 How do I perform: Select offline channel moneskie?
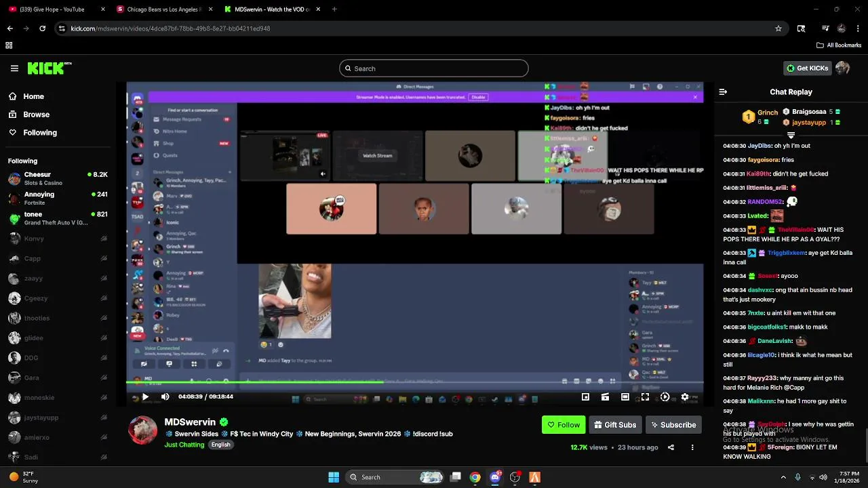(58, 398)
